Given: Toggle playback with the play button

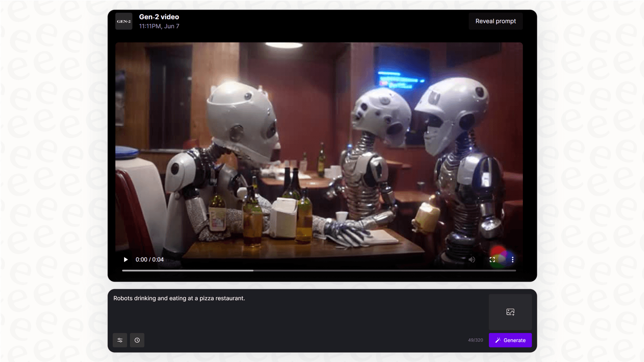Looking at the screenshot, I should 125,259.
